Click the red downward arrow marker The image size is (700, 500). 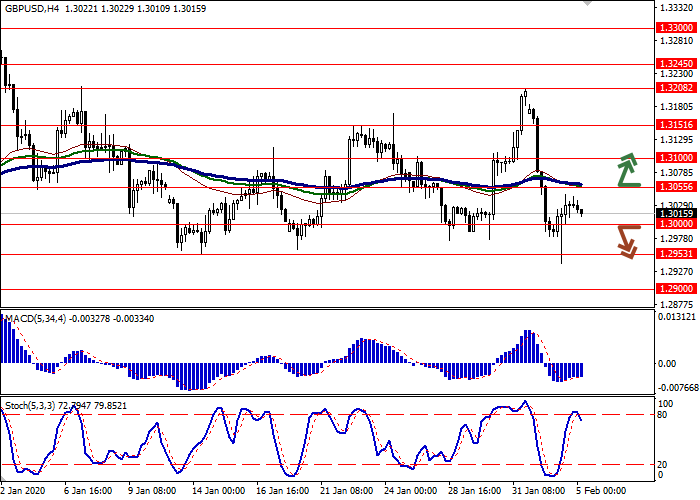point(627,241)
